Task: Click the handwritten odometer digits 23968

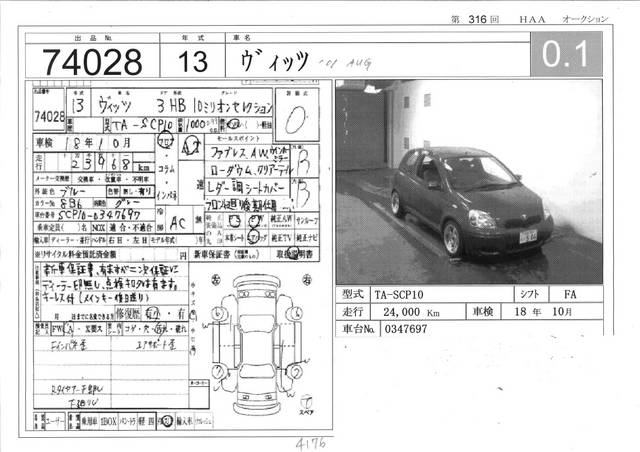Action: click(x=101, y=163)
